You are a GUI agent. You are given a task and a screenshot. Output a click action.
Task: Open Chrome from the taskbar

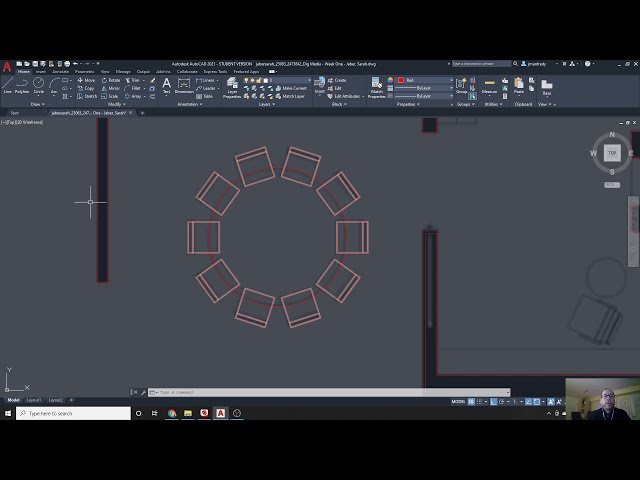(x=172, y=413)
